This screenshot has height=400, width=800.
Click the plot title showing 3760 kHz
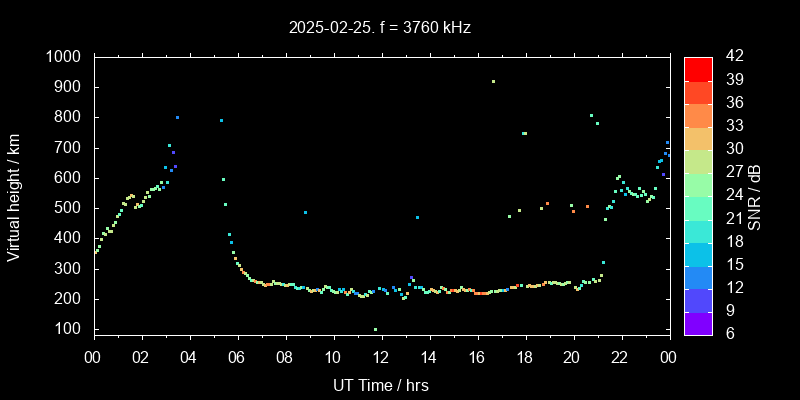380,27
